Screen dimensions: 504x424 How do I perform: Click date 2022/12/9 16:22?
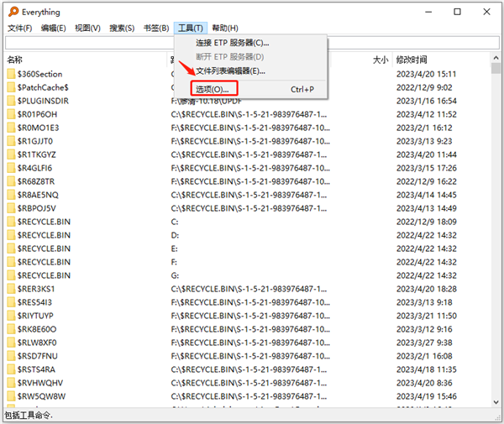[x=426, y=182]
